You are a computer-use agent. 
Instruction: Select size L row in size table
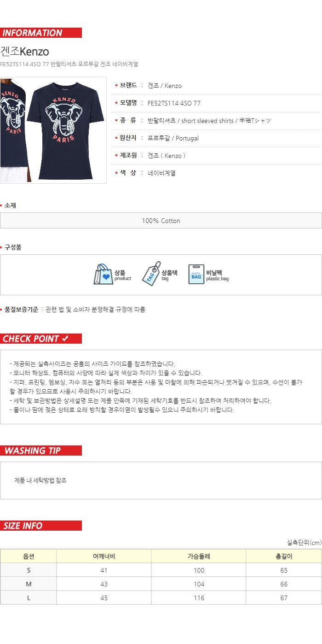point(161,598)
